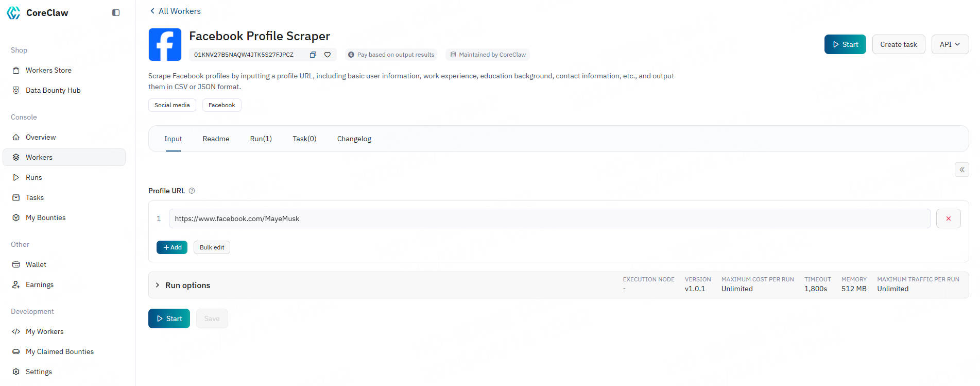Remove the MayeMusk URL row
Image resolution: width=980 pixels, height=386 pixels.
948,219
